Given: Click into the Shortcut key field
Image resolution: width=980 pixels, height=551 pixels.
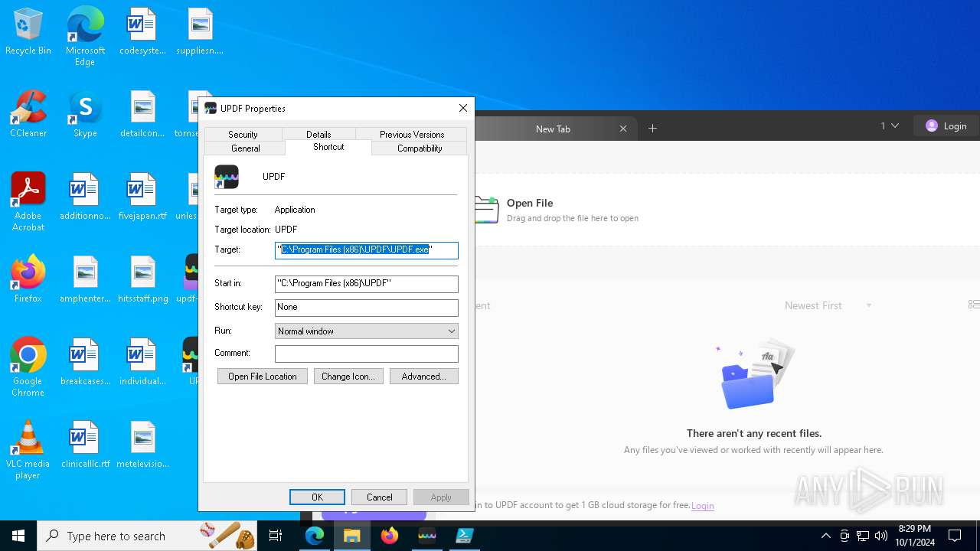Looking at the screenshot, I should point(367,308).
